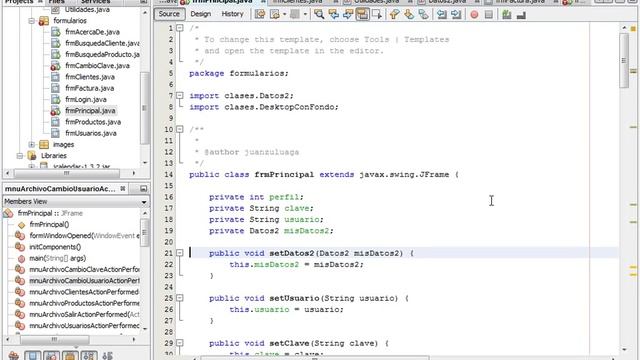Screen dimensions: 640x360
Task: Open the History view
Action: point(232,14)
